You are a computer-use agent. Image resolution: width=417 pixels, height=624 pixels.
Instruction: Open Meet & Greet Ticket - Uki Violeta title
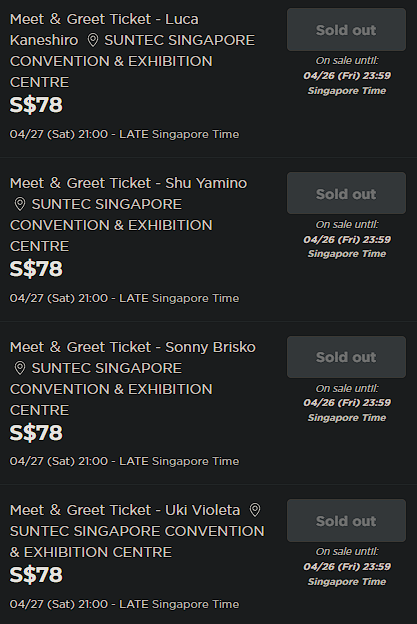click(125, 510)
